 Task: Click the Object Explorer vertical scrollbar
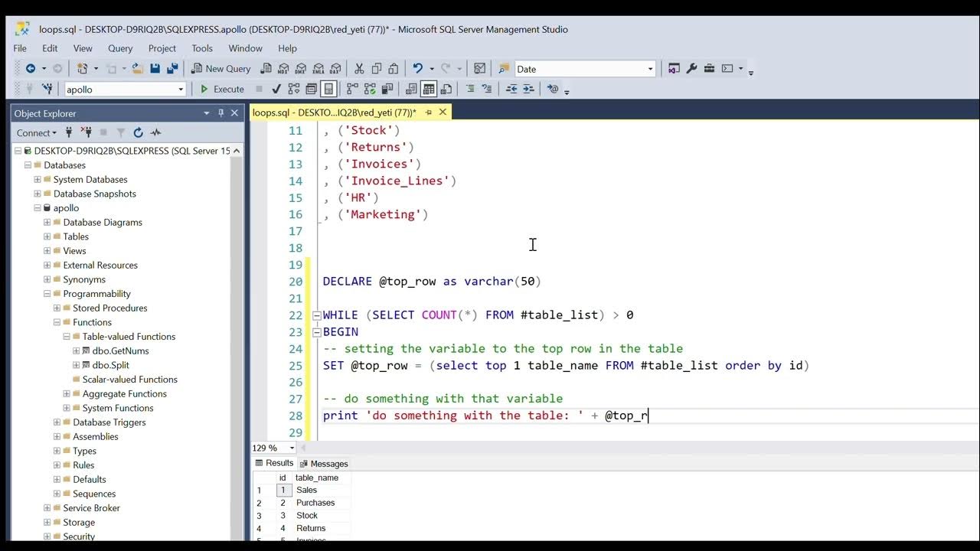point(237,344)
